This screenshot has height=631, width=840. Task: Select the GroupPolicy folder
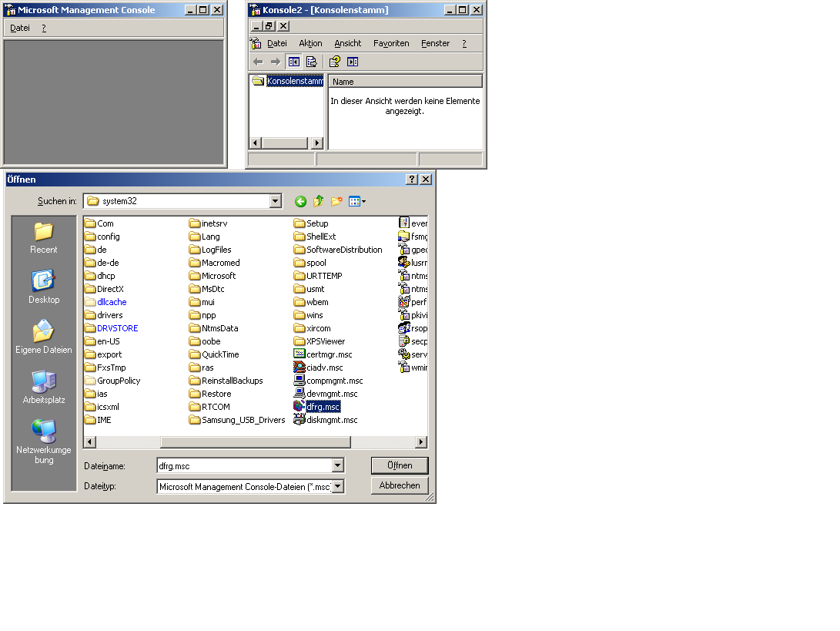112,381
